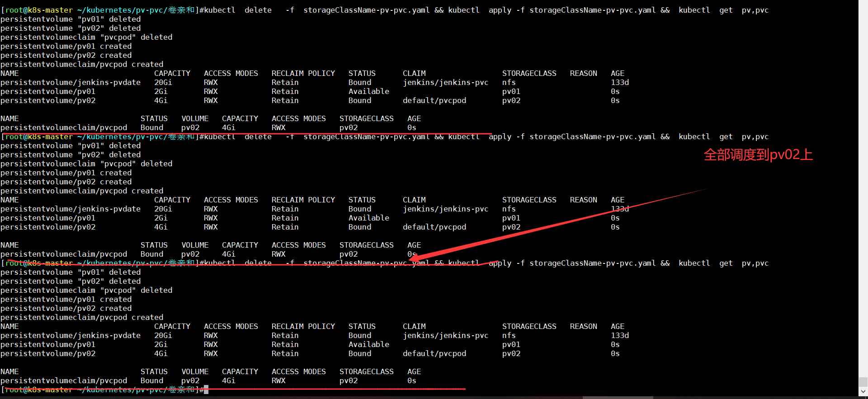868x399 pixels.
Task: Click the cursor block at the last prompt
Action: click(206, 390)
